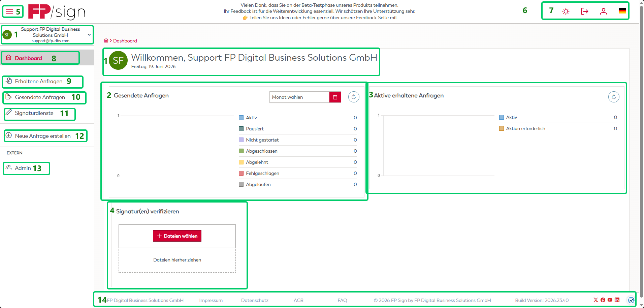Click the Dateien hierher ziehen drop zone
Image resolution: width=644 pixels, height=308 pixels.
point(177,260)
